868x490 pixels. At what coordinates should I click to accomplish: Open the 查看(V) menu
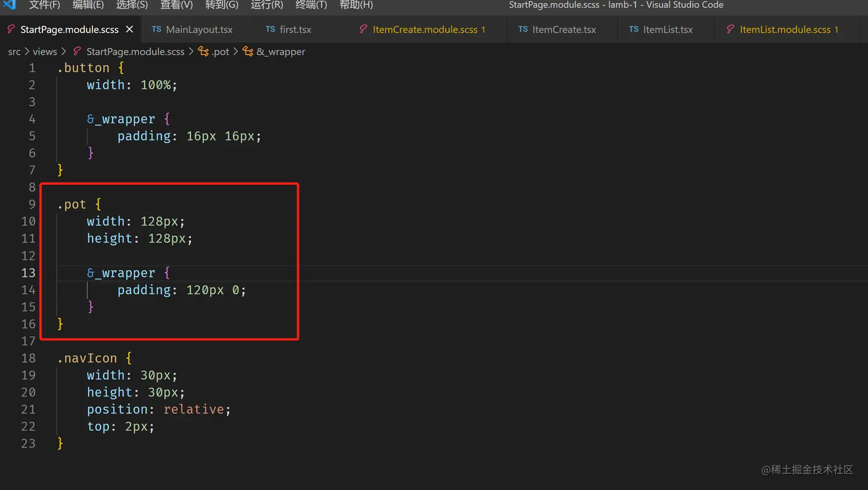(x=176, y=5)
